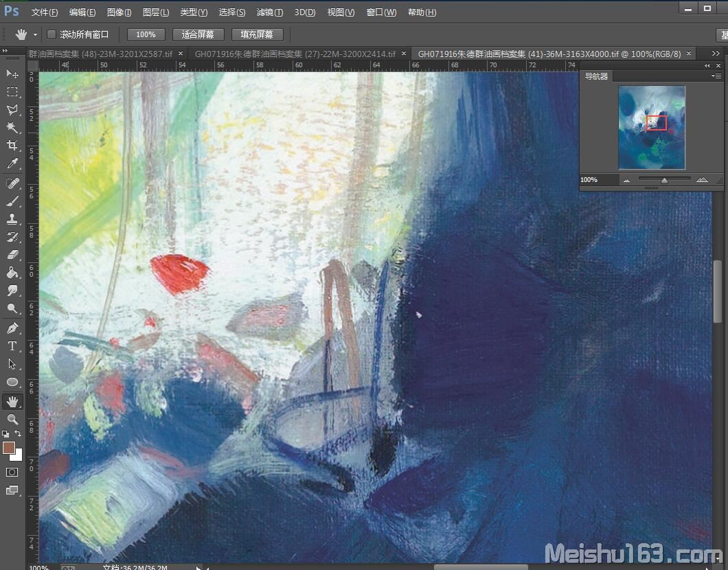
Task: Click Navigator zoom in large mountains button
Action: tap(702, 180)
